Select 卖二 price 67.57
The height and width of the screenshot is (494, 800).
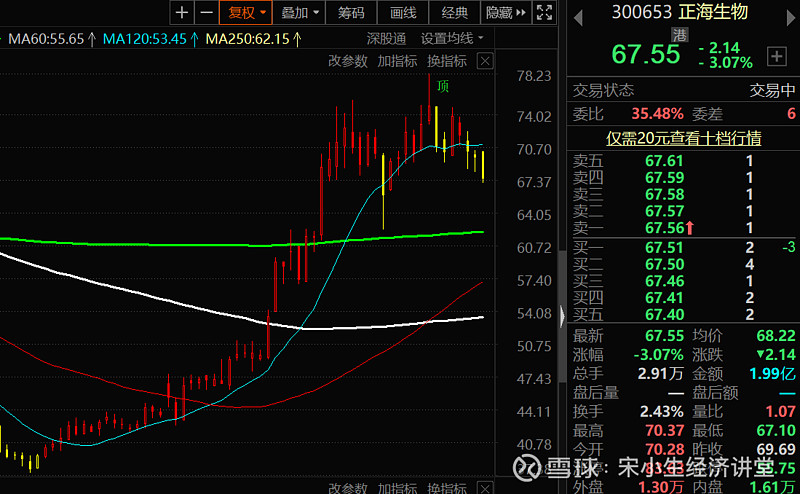[664, 211]
